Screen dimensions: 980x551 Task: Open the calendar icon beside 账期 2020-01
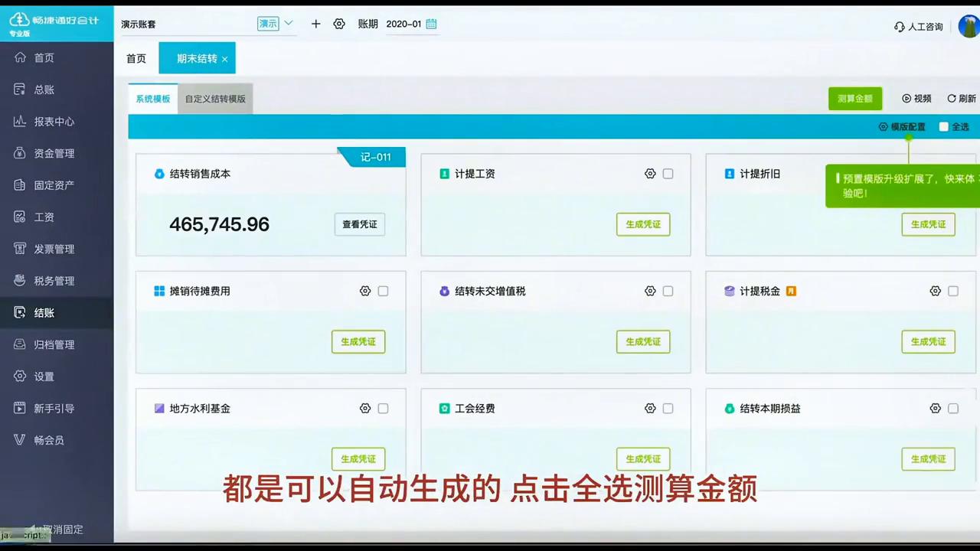430,24
